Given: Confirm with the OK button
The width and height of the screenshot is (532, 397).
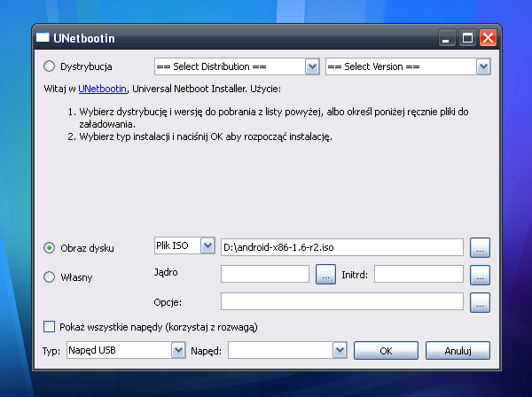Looking at the screenshot, I should (386, 351).
